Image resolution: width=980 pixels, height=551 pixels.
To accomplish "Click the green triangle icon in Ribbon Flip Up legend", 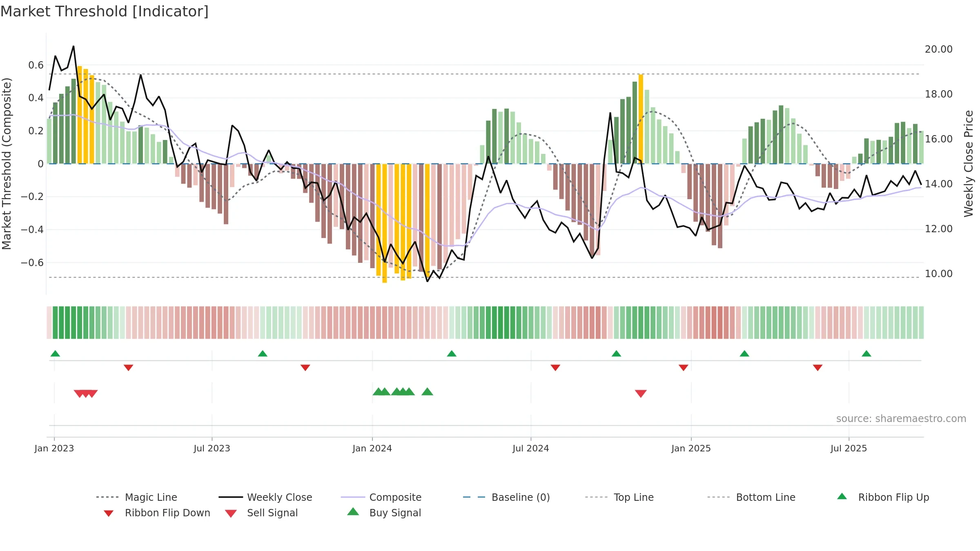I will tap(842, 496).
